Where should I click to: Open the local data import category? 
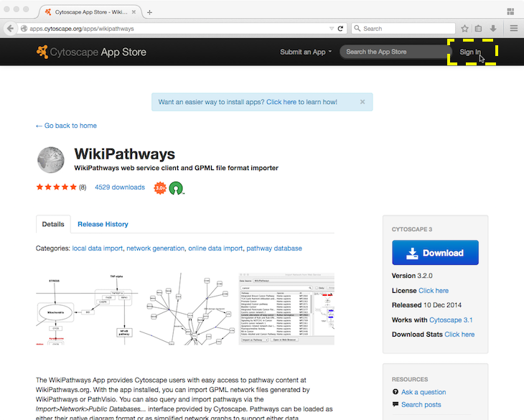(97, 248)
